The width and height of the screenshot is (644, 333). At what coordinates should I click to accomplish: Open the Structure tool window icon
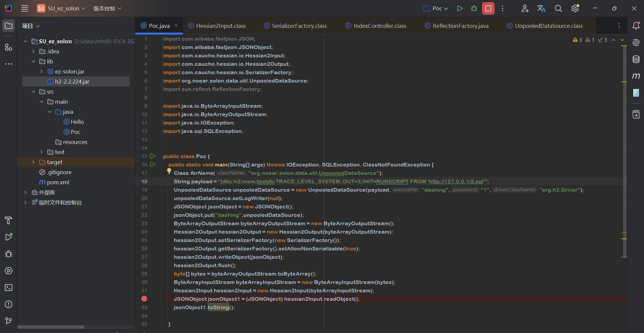[9, 47]
